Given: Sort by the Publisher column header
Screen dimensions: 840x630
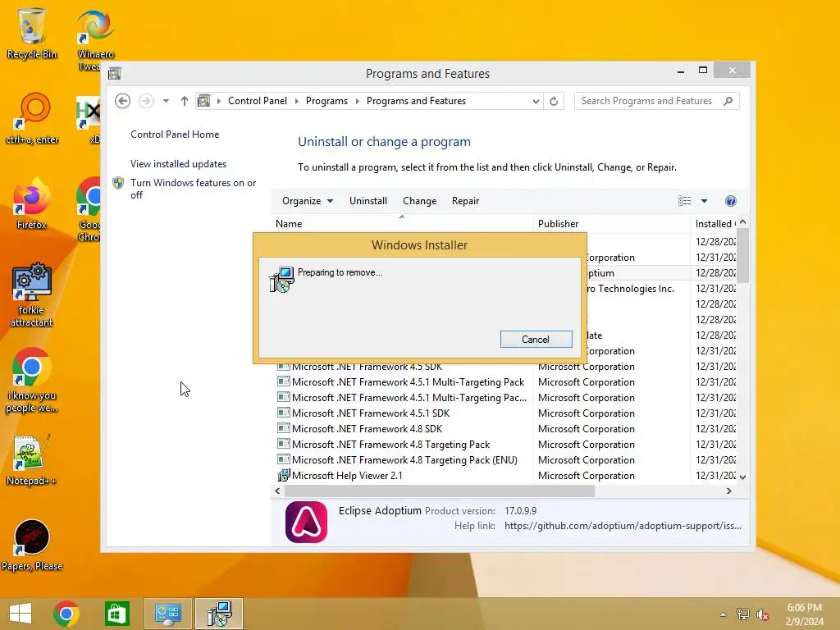Looking at the screenshot, I should click(x=611, y=224).
